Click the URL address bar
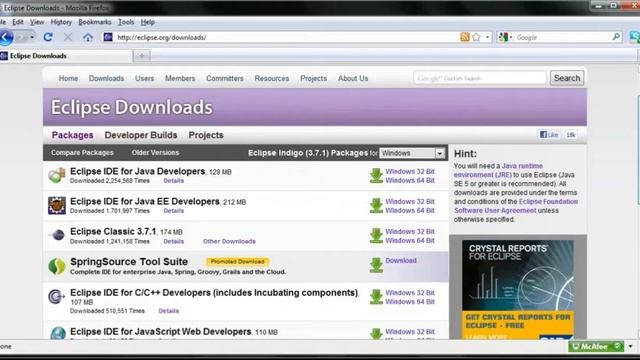Image resolution: width=640 pixels, height=360 pixels. tap(286, 37)
